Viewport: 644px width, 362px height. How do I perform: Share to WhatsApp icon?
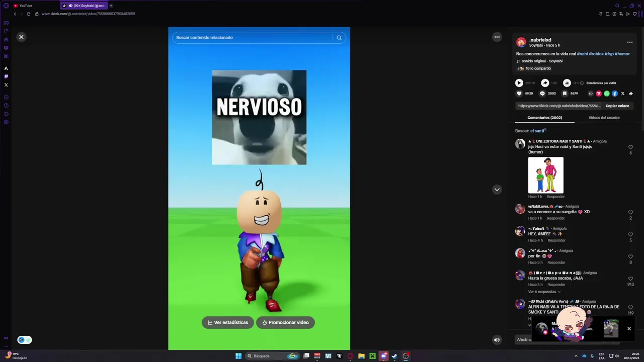pyautogui.click(x=607, y=94)
